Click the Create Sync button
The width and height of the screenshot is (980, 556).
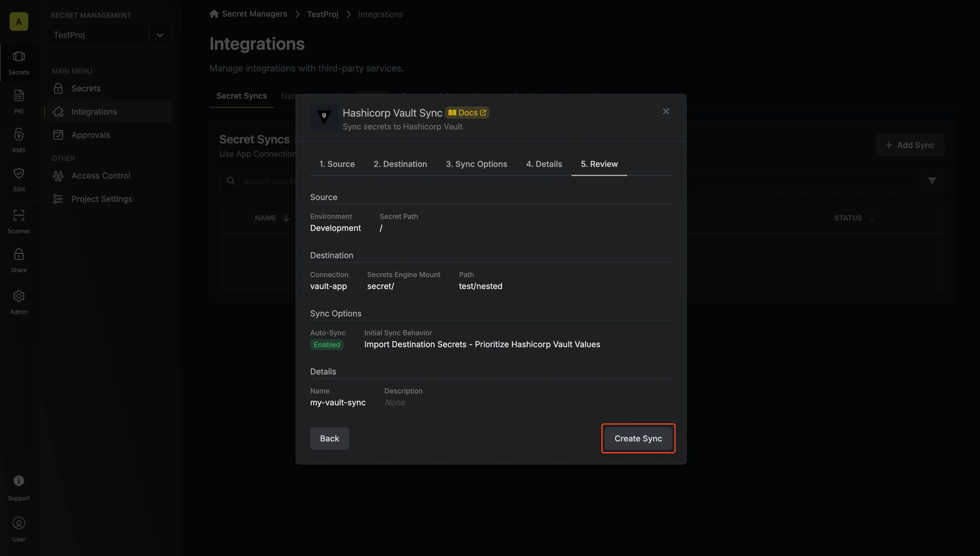click(x=638, y=439)
